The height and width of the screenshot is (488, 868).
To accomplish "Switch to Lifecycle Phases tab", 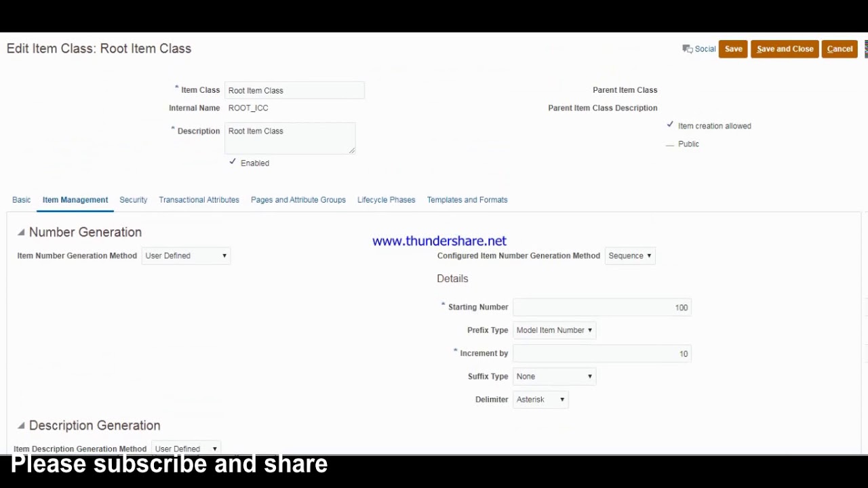I will [x=386, y=200].
